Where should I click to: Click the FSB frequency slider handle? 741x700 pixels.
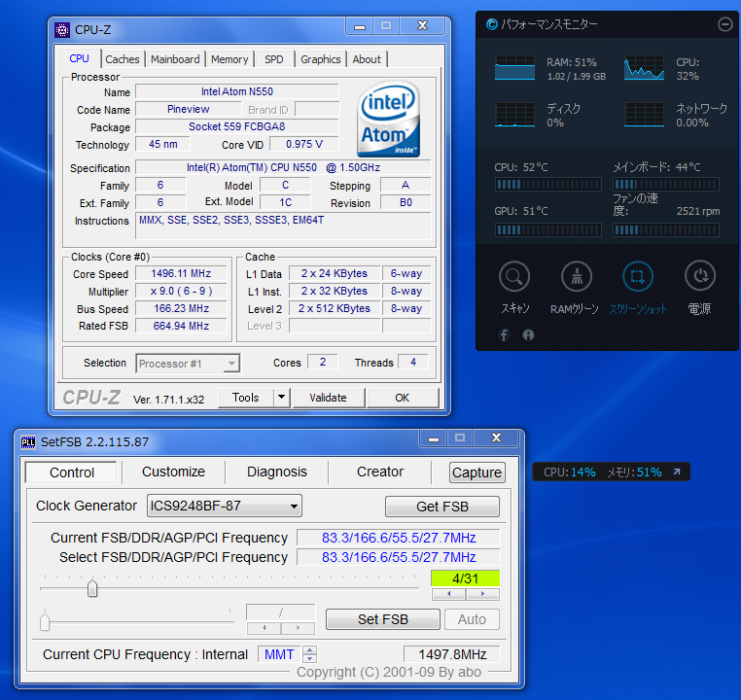point(92,588)
